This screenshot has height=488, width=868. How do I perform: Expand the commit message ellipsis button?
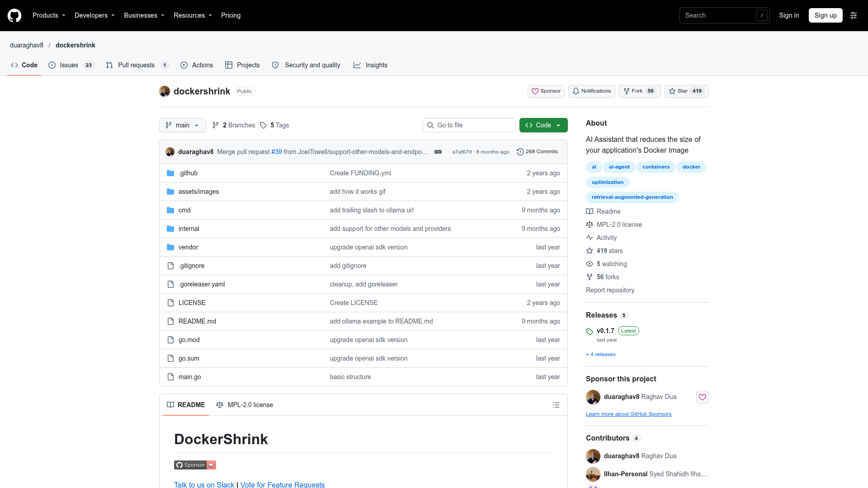[438, 152]
